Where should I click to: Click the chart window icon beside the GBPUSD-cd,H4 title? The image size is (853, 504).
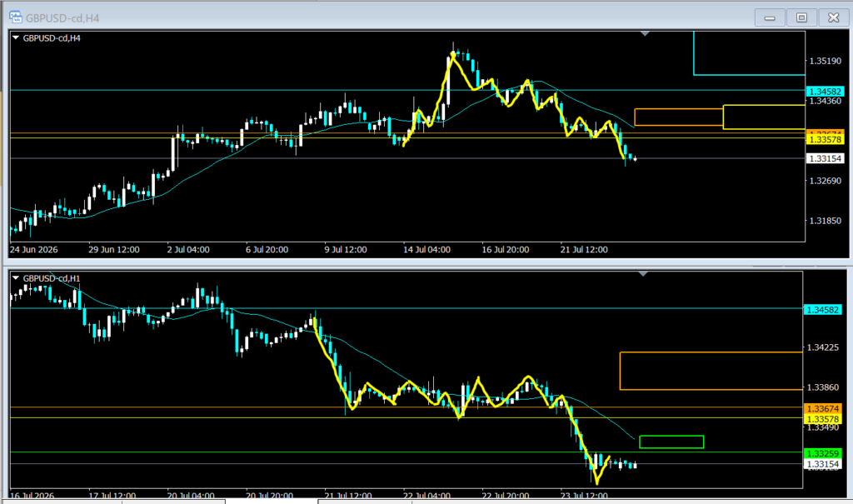15,17
